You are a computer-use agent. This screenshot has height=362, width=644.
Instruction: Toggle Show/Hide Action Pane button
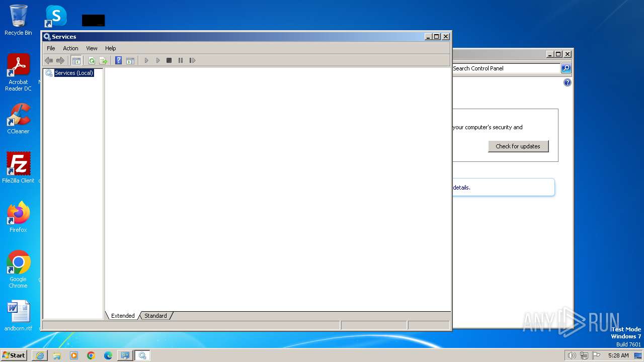pos(130,60)
